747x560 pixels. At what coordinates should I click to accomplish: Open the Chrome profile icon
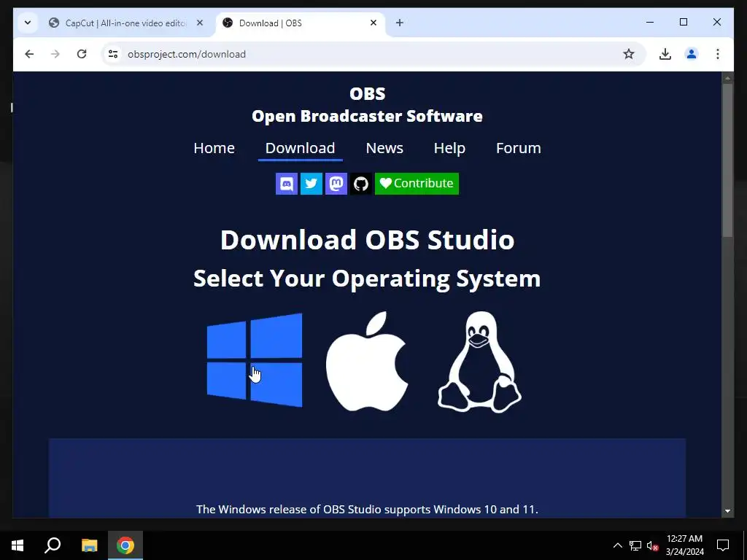[x=692, y=54]
